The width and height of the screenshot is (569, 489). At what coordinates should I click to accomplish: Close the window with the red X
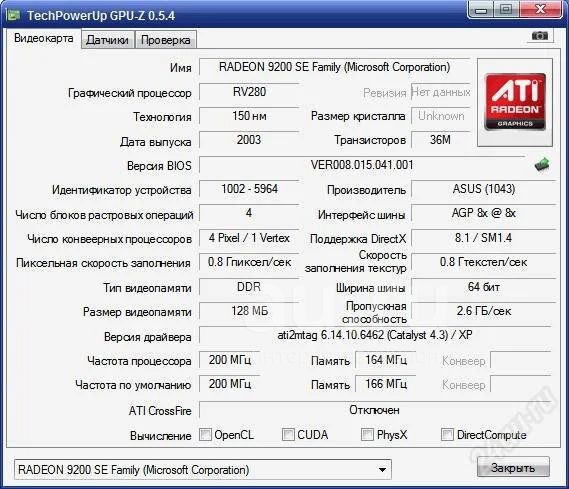(x=541, y=9)
